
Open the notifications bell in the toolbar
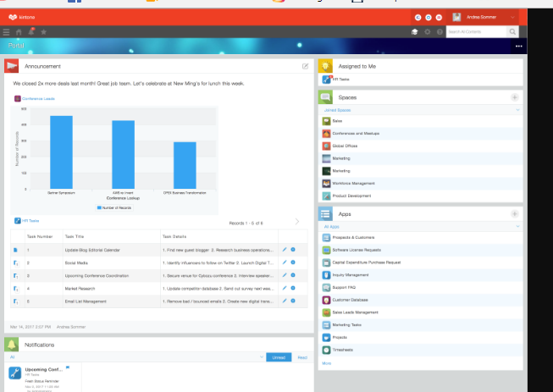click(31, 31)
